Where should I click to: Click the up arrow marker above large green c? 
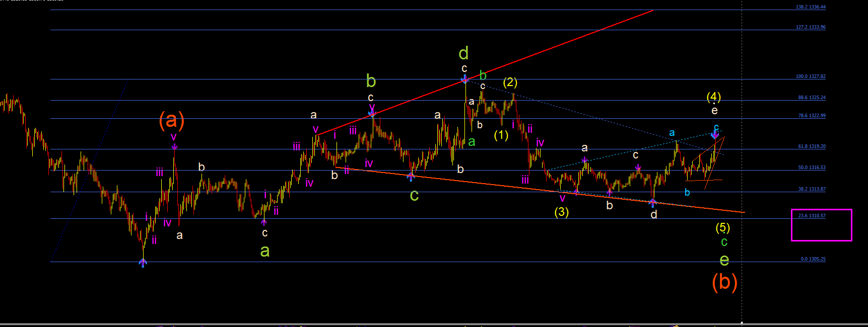(411, 176)
